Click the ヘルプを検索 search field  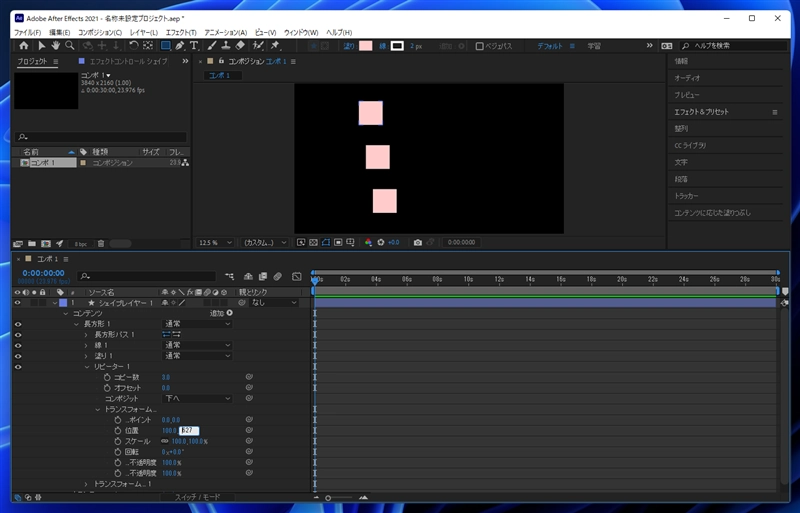pyautogui.click(x=730, y=46)
